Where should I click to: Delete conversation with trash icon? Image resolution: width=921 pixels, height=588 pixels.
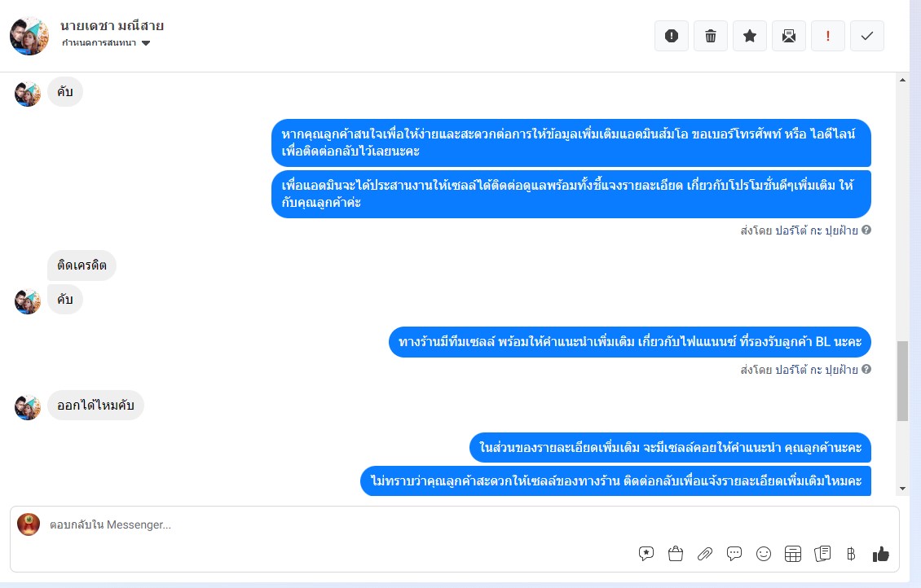pyautogui.click(x=711, y=36)
